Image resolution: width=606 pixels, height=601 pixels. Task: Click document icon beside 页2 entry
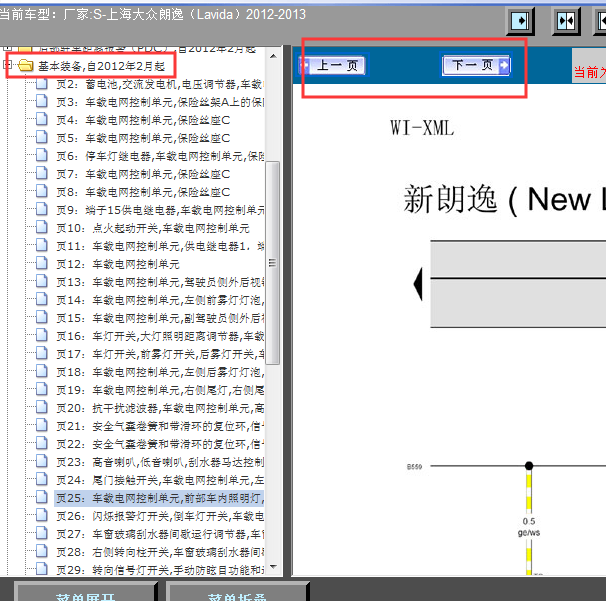42,83
